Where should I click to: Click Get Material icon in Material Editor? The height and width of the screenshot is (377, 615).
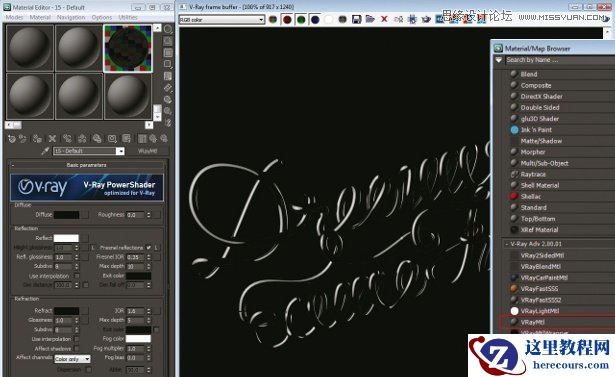point(12,138)
